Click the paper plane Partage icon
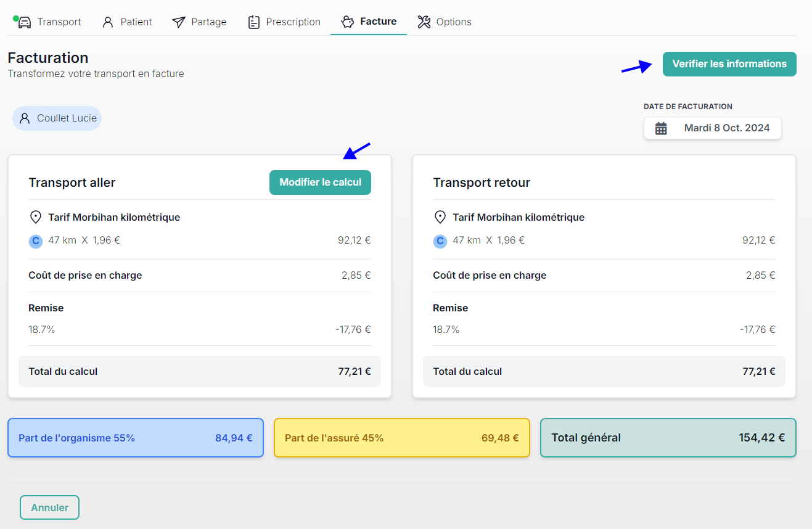Image resolution: width=812 pixels, height=529 pixels. [x=179, y=22]
